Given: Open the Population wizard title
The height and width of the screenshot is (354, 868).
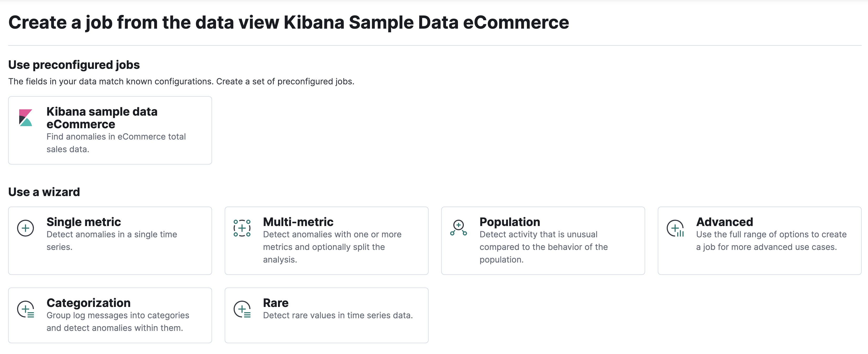Looking at the screenshot, I should pyautogui.click(x=510, y=222).
